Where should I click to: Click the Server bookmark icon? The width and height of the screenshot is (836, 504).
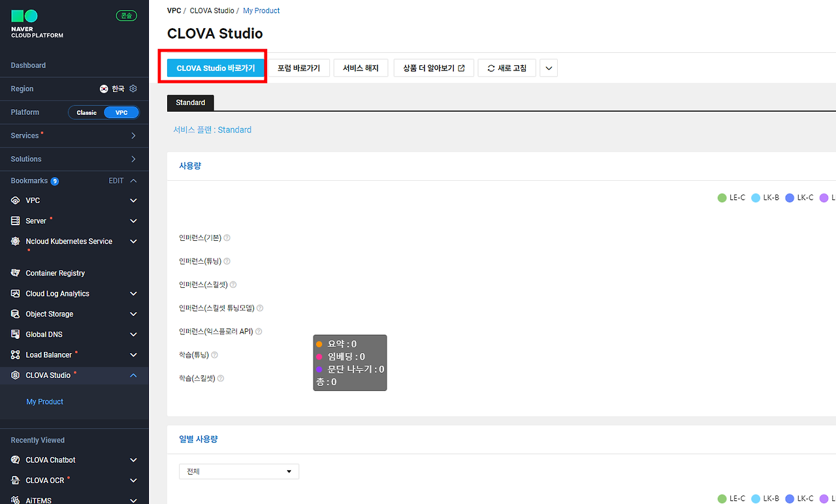pos(16,221)
